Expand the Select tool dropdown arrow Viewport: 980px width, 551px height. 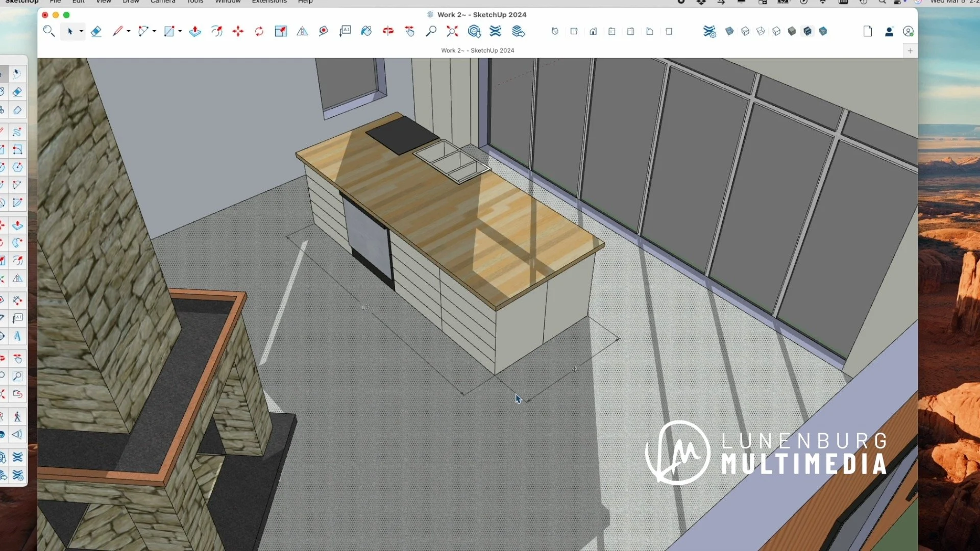[81, 32]
